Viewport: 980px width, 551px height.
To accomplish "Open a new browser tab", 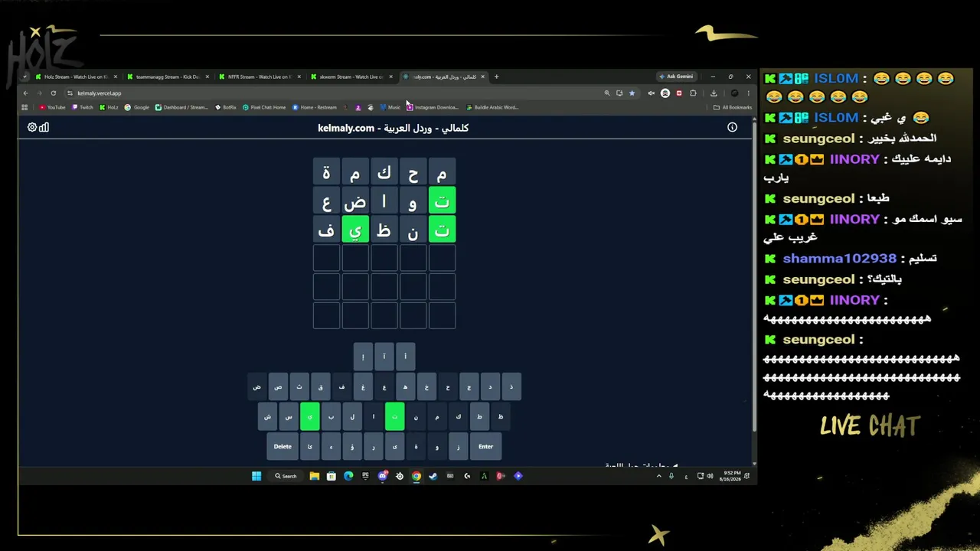I will [x=496, y=77].
